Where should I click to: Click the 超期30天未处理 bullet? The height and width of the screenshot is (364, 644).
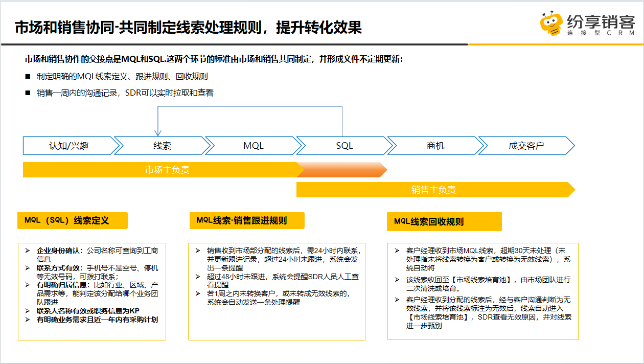tap(488, 259)
